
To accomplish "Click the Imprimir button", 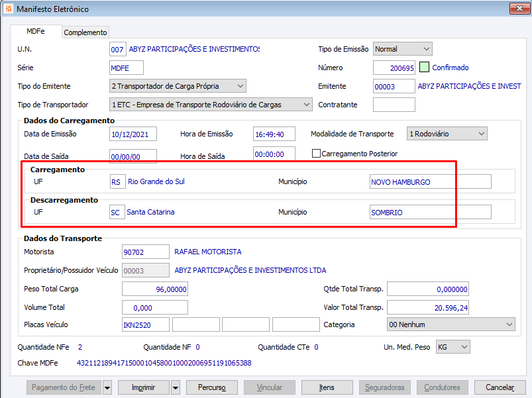I will click(144, 387).
